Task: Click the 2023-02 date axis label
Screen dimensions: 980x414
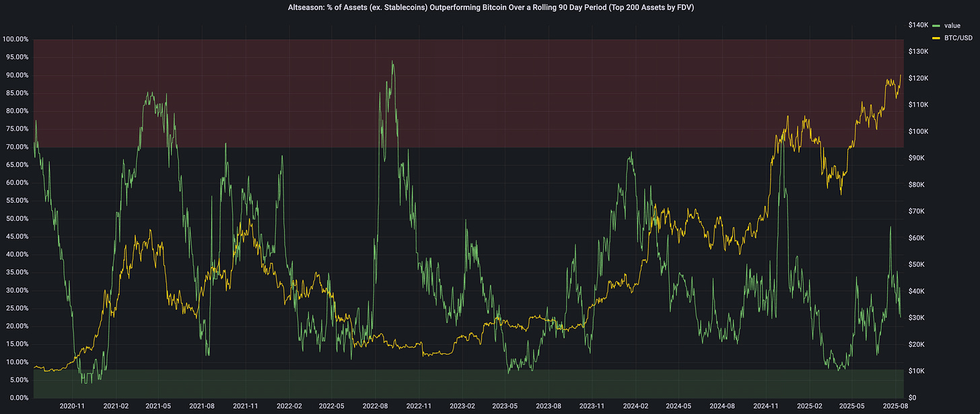Action: coord(462,407)
